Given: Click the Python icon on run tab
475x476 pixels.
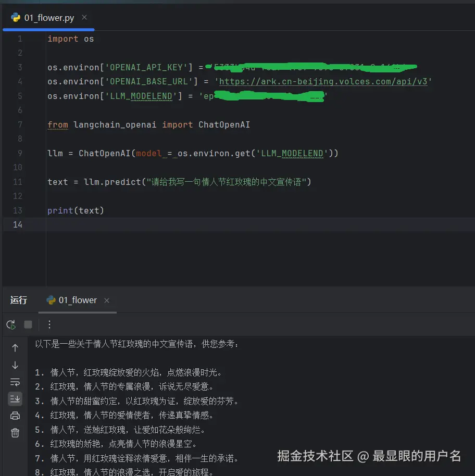Looking at the screenshot, I should click(x=51, y=300).
